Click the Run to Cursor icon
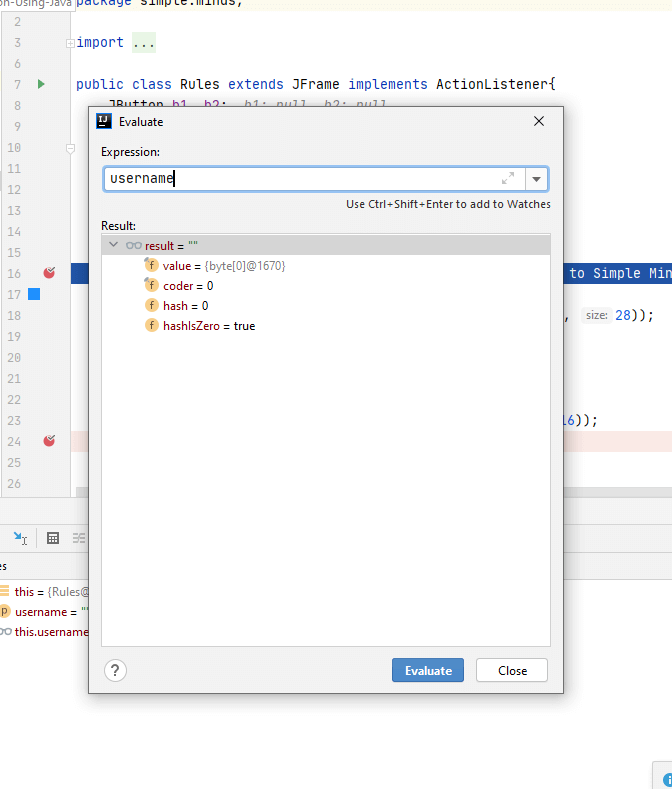Viewport: 672px width, 789px height. pos(20,538)
